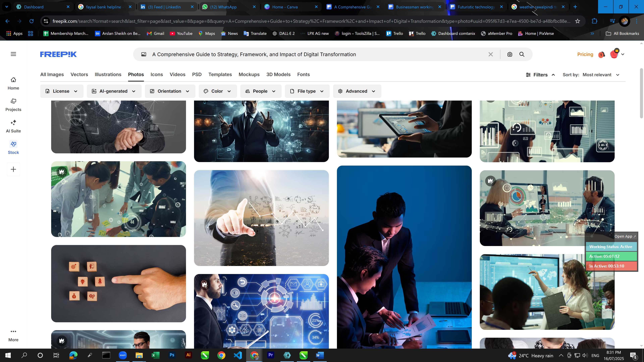Screen dimensions: 644x362
Task: Expand the Color filter dropdown
Action: 218,91
